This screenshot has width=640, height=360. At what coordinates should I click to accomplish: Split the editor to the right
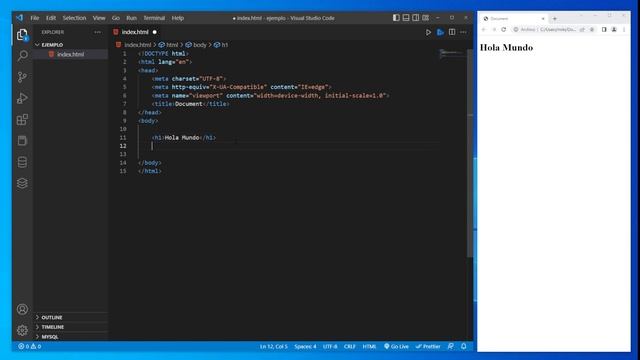pyautogui.click(x=452, y=32)
